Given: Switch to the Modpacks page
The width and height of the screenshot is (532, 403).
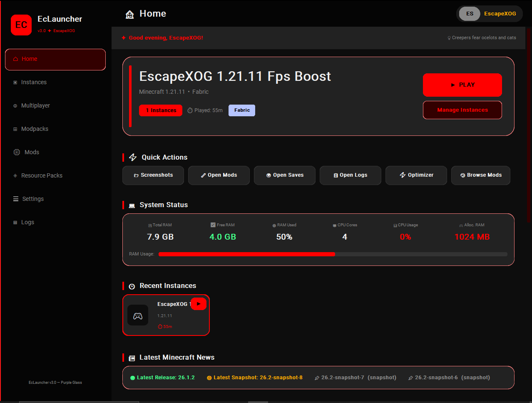Looking at the screenshot, I should tap(55, 129).
